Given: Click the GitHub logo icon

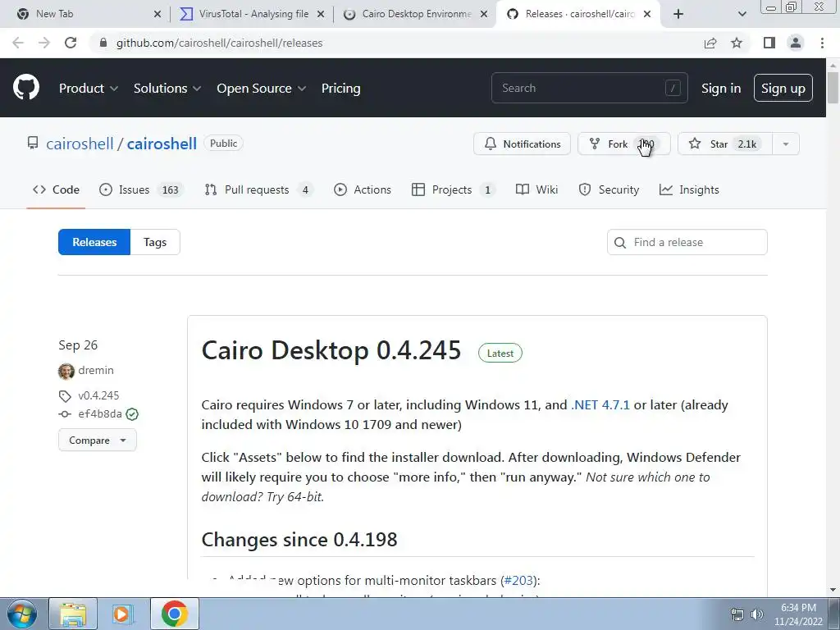Looking at the screenshot, I should 26,88.
